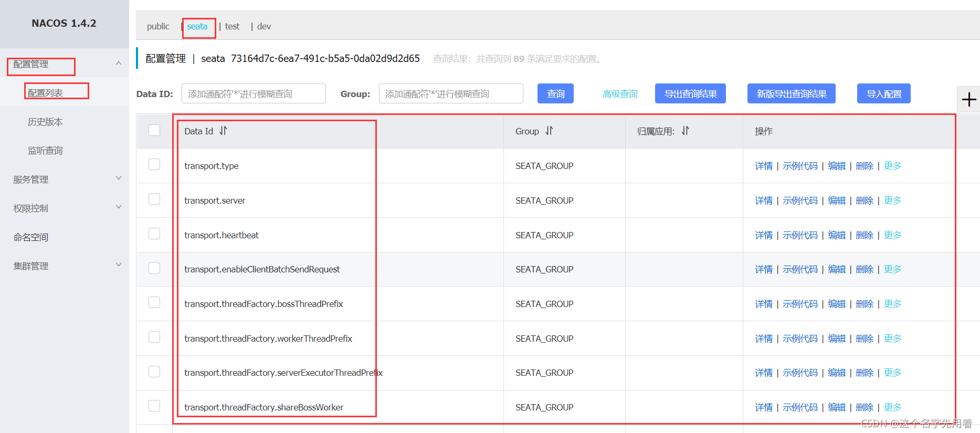Check the bossThreadPrefix row checkbox
The height and width of the screenshot is (433, 980).
tap(154, 302)
